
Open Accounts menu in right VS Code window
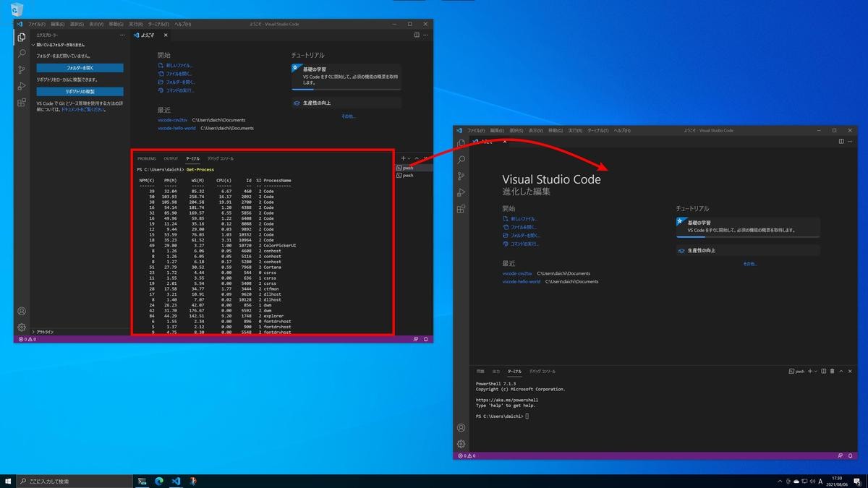461,428
